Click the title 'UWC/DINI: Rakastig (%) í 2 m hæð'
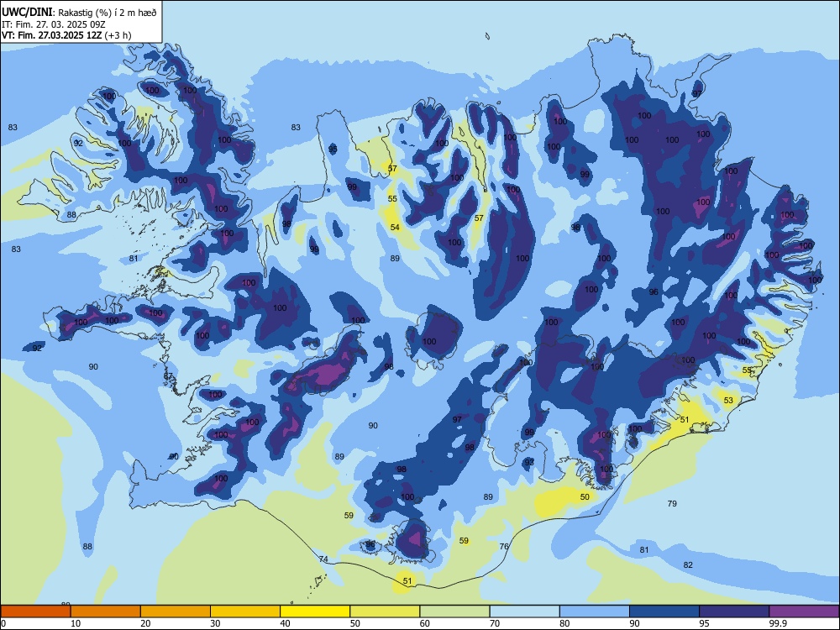 (79, 12)
